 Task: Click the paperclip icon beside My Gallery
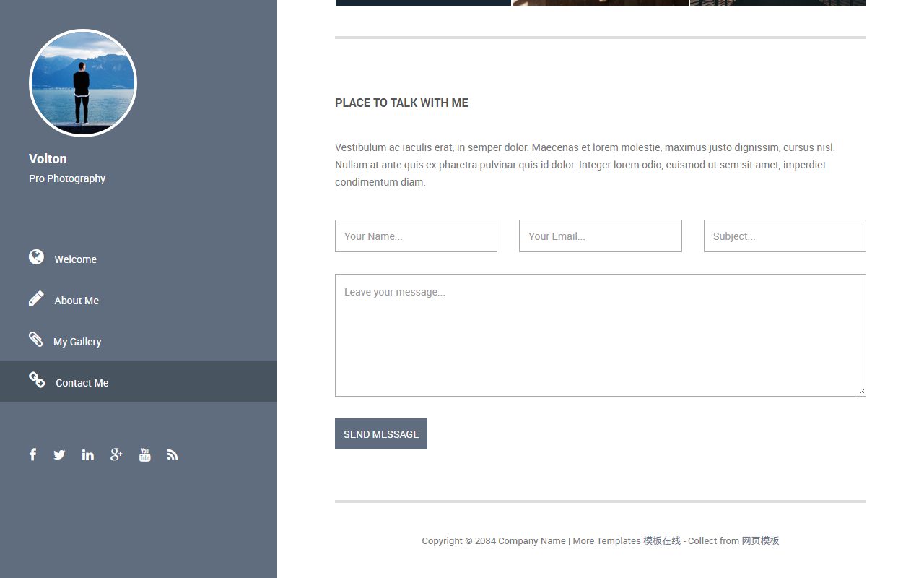(35, 340)
